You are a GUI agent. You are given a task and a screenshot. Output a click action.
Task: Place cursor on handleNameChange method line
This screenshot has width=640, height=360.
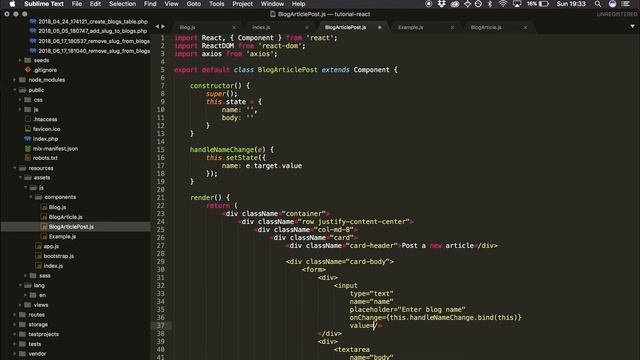232,150
